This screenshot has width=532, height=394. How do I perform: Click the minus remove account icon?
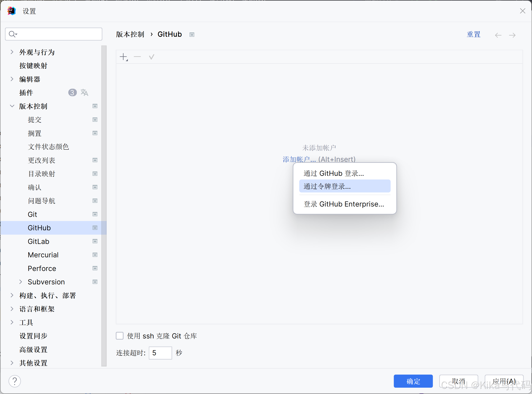point(137,57)
